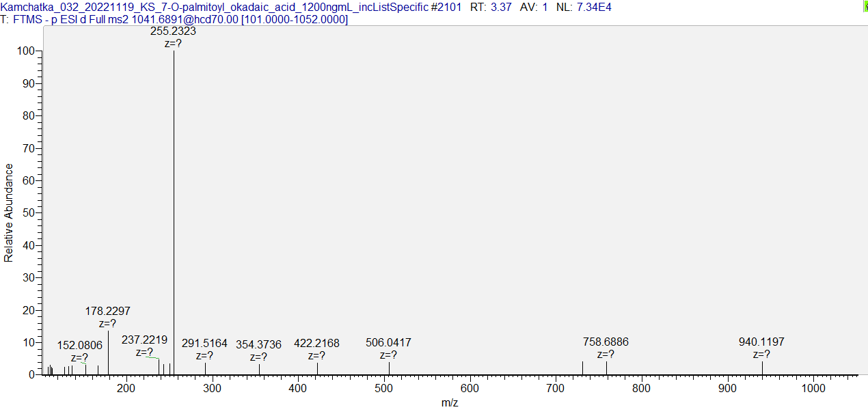Click the 422.2168 peak label
Viewport: 868px width, 414px height.
click(316, 343)
